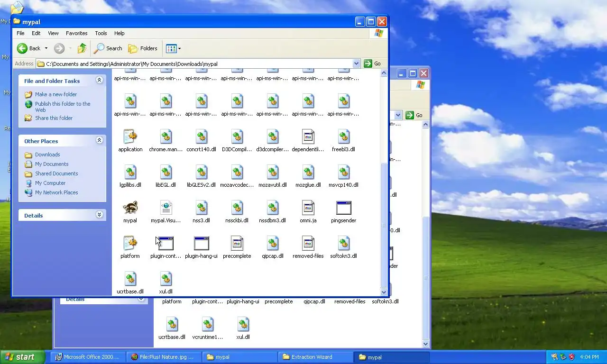Open the Edit menu
Image resolution: width=607 pixels, height=364 pixels.
click(36, 33)
